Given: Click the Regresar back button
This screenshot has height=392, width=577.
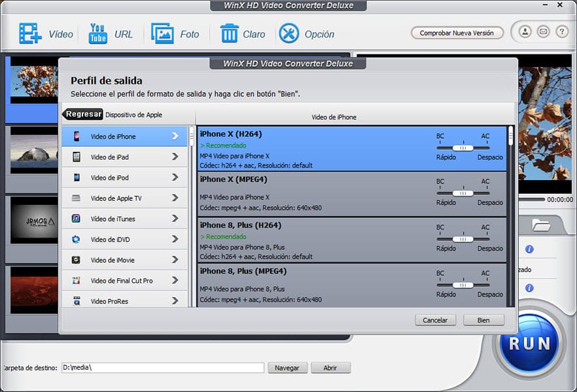Looking at the screenshot, I should [82, 114].
